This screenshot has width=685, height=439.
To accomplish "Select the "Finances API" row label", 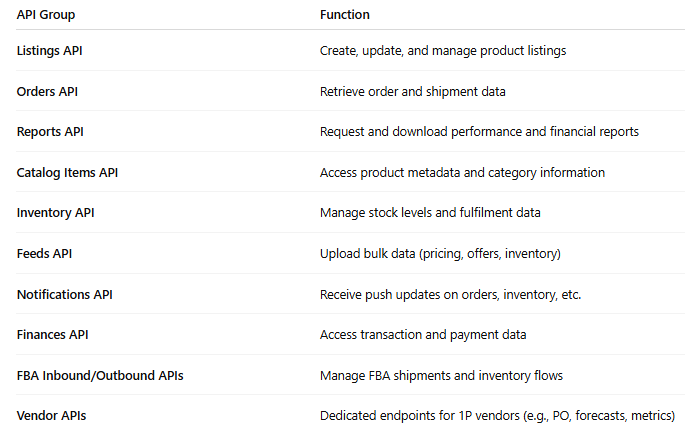I will pyautogui.click(x=52, y=335).
